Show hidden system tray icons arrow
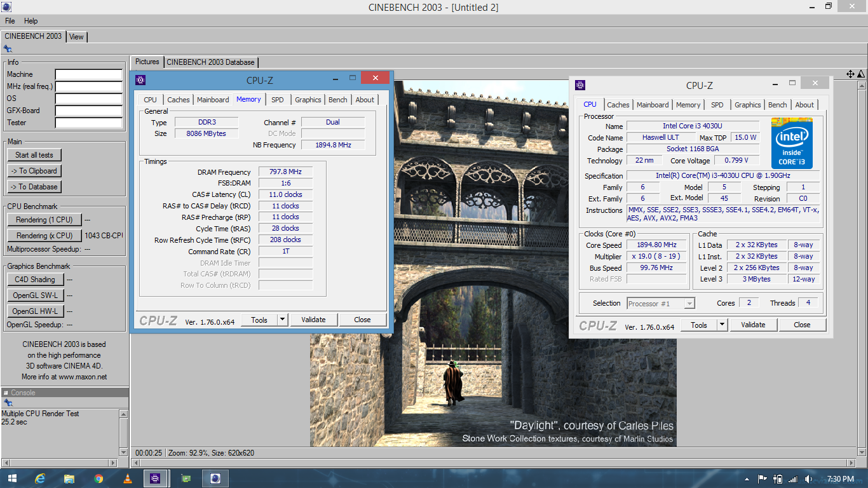This screenshot has width=868, height=488. [747, 479]
